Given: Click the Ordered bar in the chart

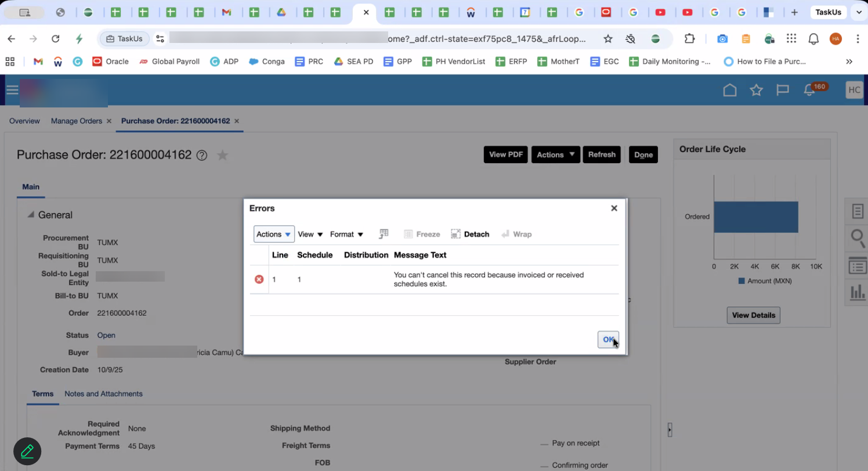Looking at the screenshot, I should coord(756,217).
